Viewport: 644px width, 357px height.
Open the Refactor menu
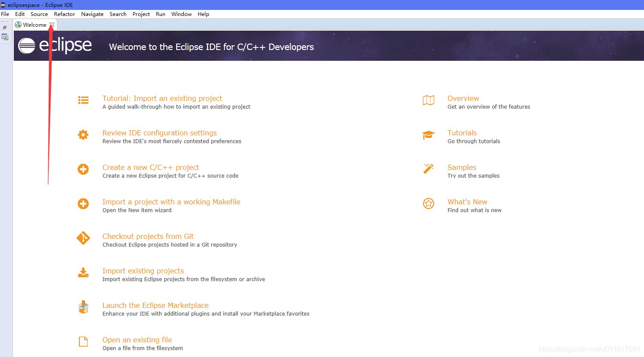pos(64,14)
